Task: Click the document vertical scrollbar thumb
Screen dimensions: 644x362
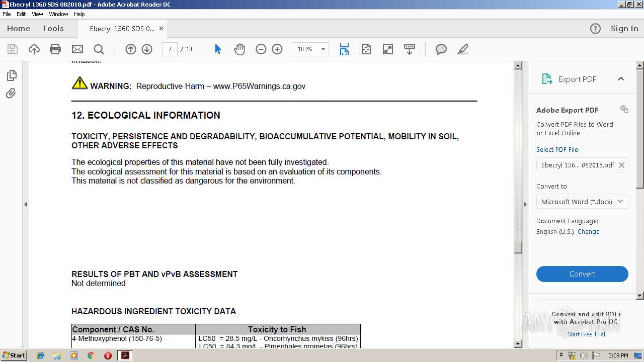Action: click(518, 247)
